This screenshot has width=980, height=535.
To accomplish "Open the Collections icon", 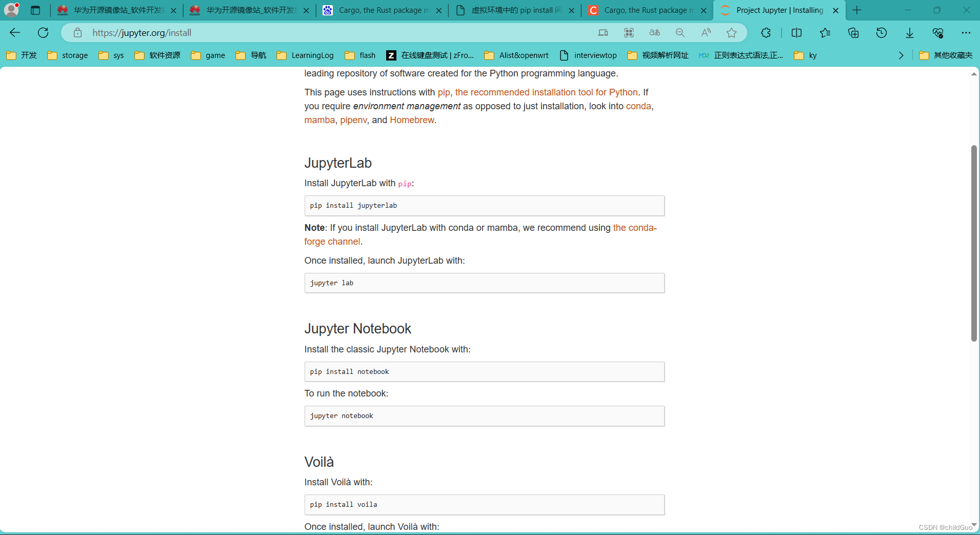I will (853, 32).
